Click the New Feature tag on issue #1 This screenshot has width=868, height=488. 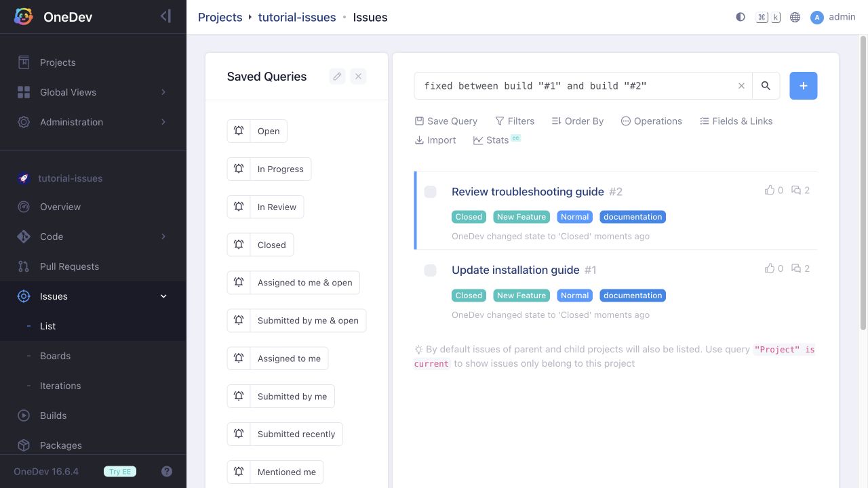[521, 296]
